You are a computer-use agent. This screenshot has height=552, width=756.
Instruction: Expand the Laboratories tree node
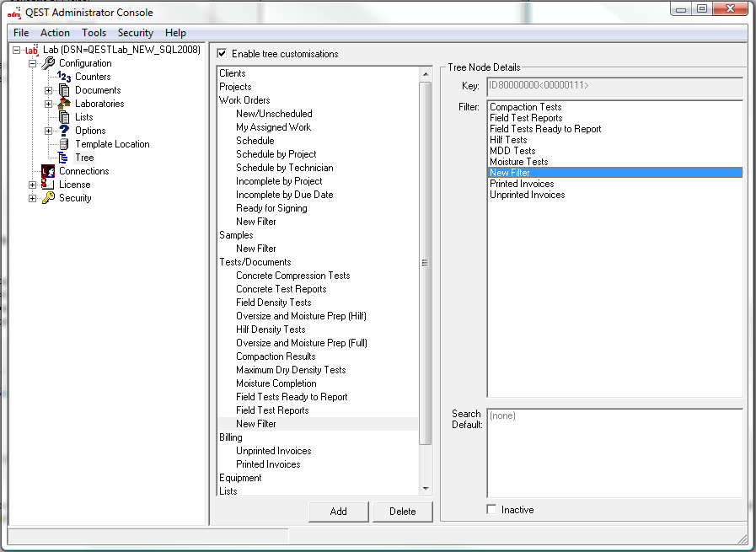(x=49, y=104)
